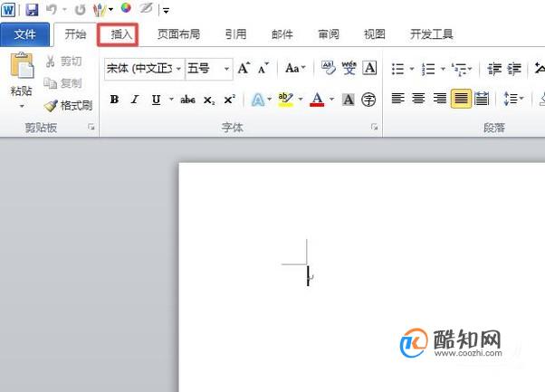
Task: Open the 邮件 tab
Action: [x=282, y=34]
